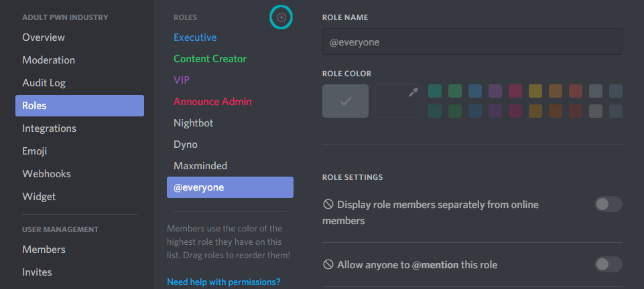Screen dimensions: 644x289
Task: Open the Members management page
Action: coord(44,250)
